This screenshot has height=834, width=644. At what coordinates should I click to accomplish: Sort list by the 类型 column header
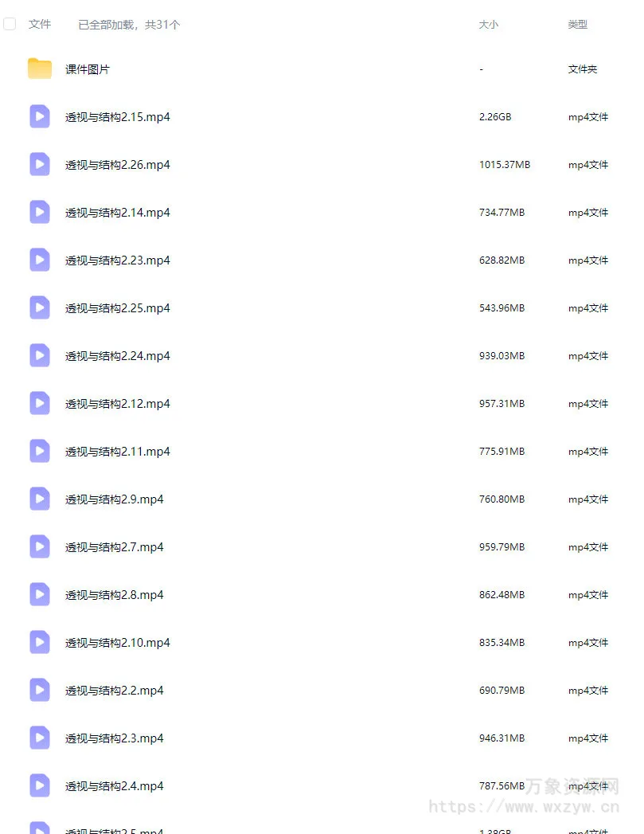(x=578, y=25)
